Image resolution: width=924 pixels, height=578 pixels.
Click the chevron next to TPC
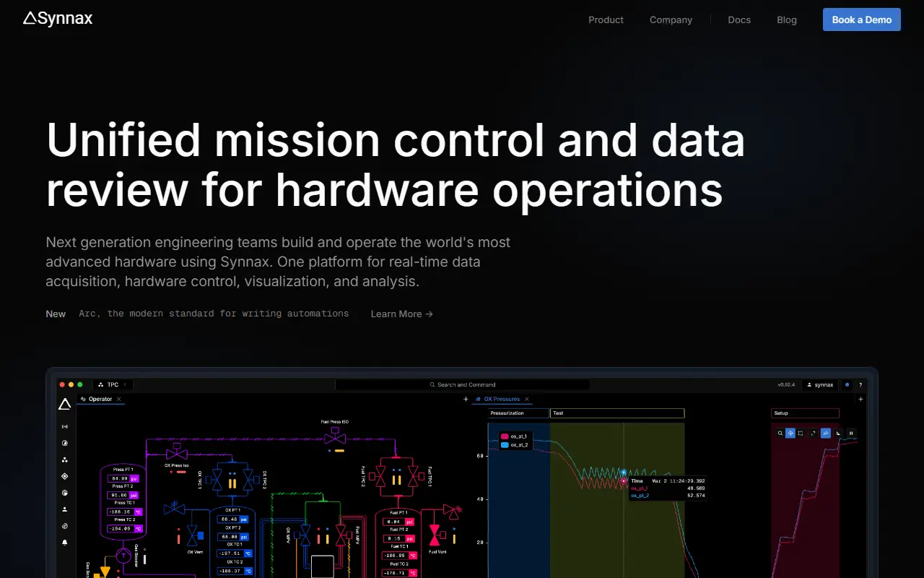(x=125, y=385)
